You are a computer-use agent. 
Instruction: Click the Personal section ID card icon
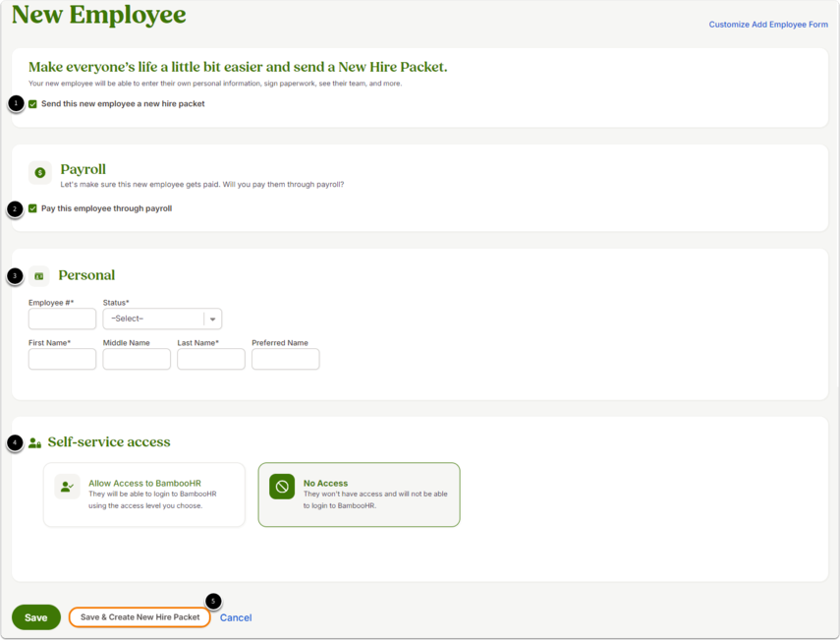pos(39,276)
